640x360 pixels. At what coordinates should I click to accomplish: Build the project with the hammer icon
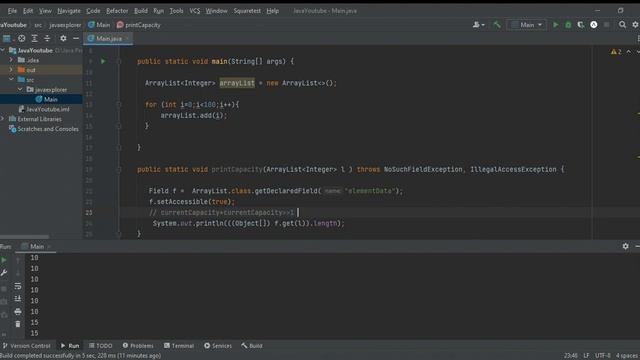497,25
